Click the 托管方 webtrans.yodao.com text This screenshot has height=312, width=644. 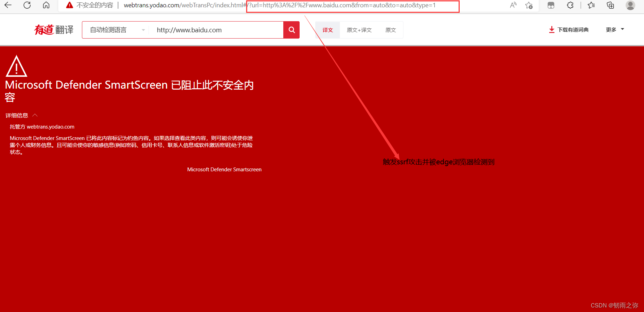(42, 127)
